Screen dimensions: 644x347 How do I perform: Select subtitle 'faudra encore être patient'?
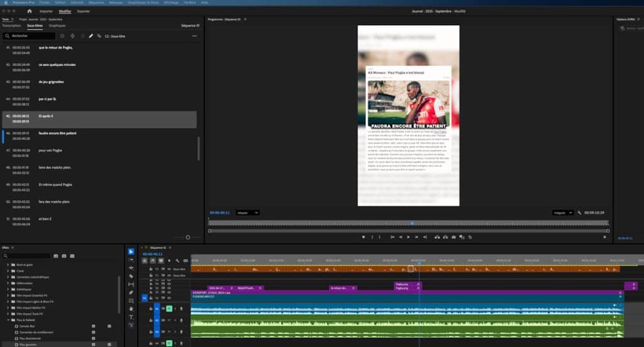click(x=57, y=133)
